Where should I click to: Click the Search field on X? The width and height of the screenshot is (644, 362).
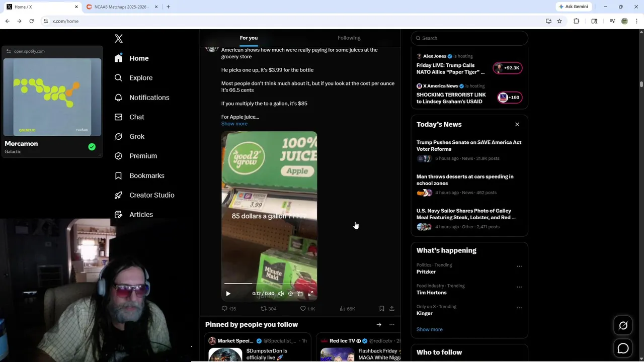pos(469,38)
